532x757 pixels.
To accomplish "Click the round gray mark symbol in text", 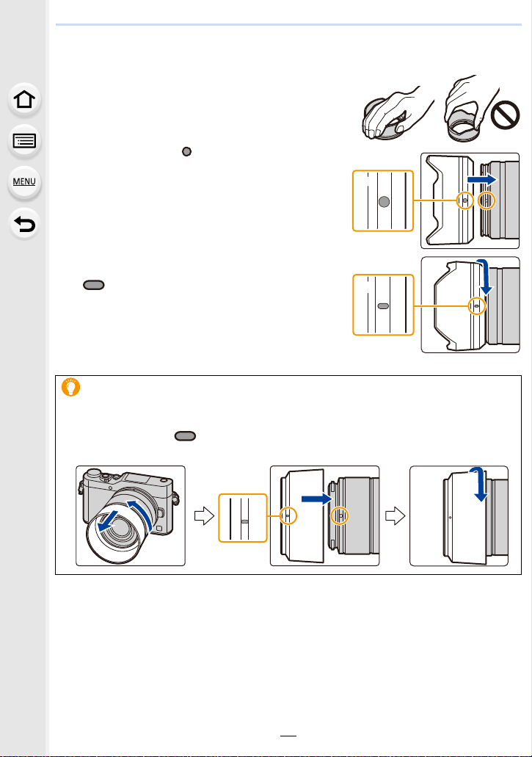I will tap(186, 151).
